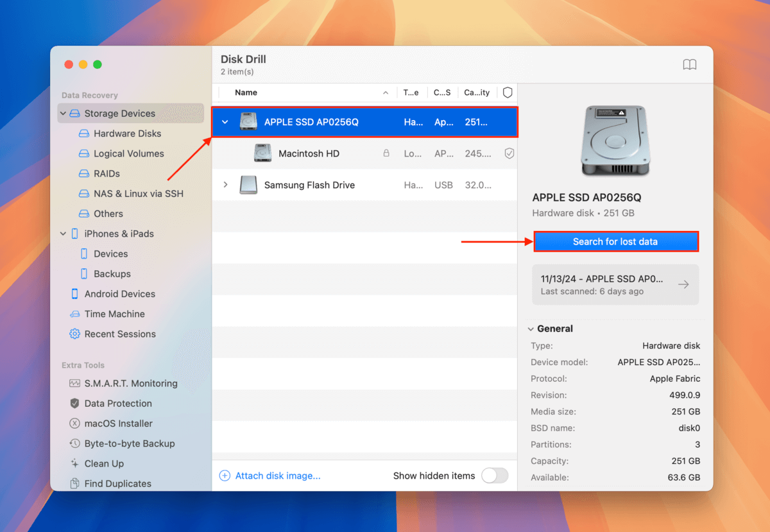
Task: Open the Hardware Disks category
Action: coord(128,133)
